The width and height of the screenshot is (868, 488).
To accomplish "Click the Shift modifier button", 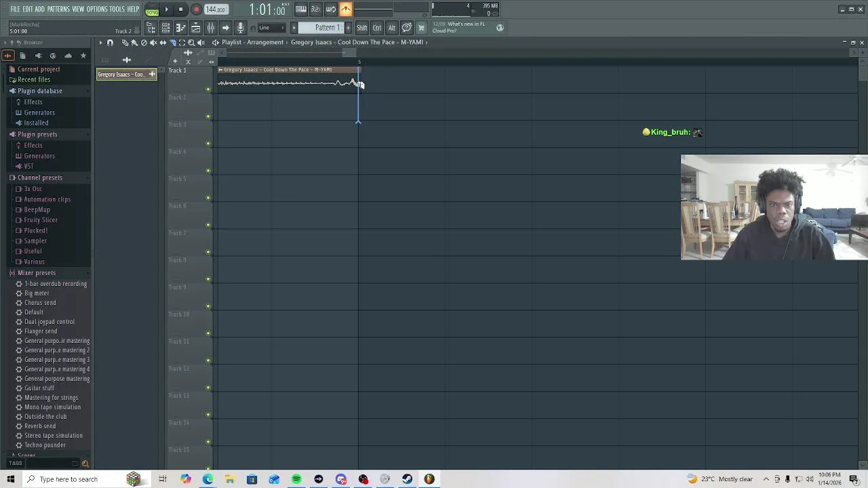I will 362,28.
